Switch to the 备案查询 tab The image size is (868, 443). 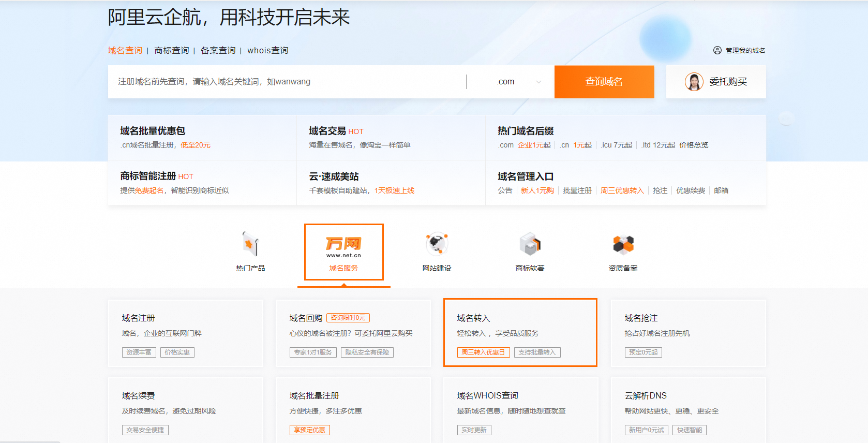pos(218,50)
